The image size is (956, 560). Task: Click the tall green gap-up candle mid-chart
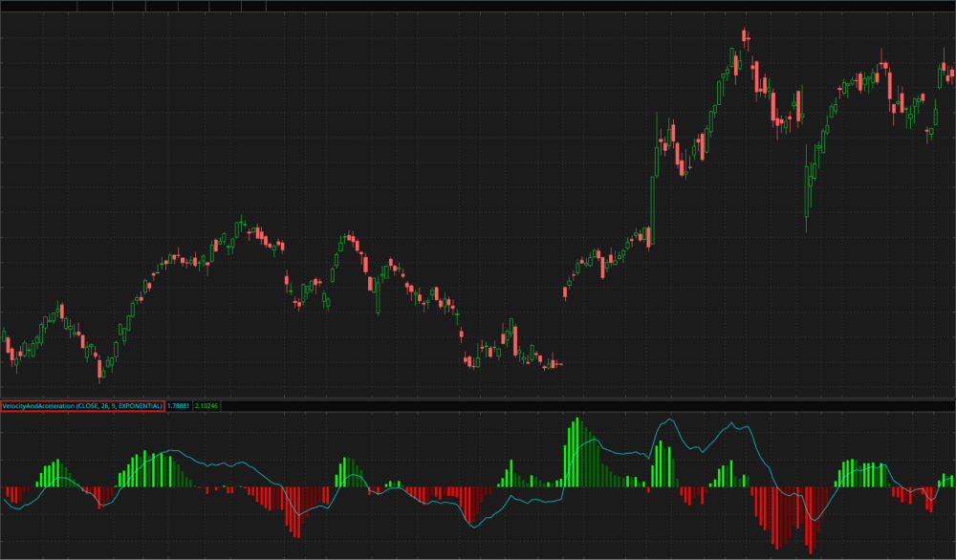(653, 201)
